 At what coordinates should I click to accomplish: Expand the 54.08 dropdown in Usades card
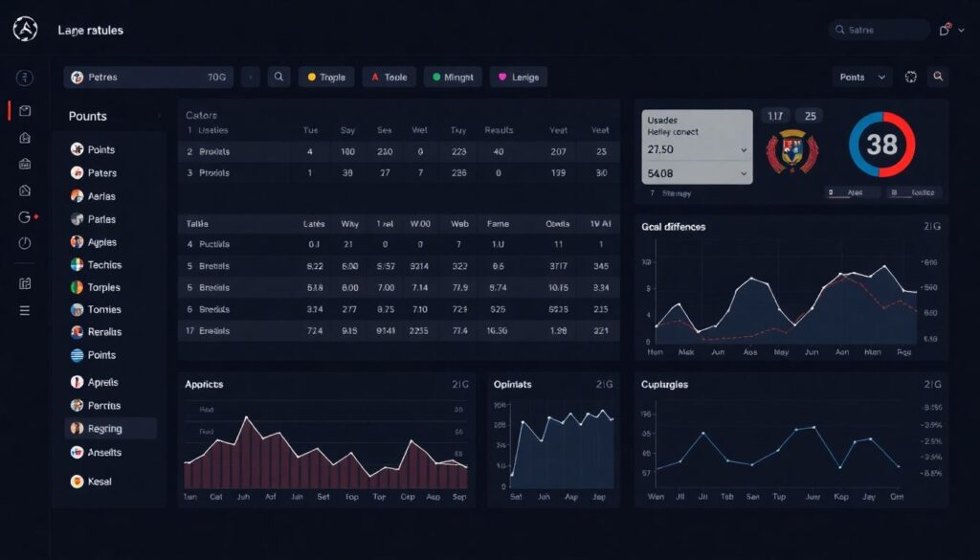(x=698, y=173)
